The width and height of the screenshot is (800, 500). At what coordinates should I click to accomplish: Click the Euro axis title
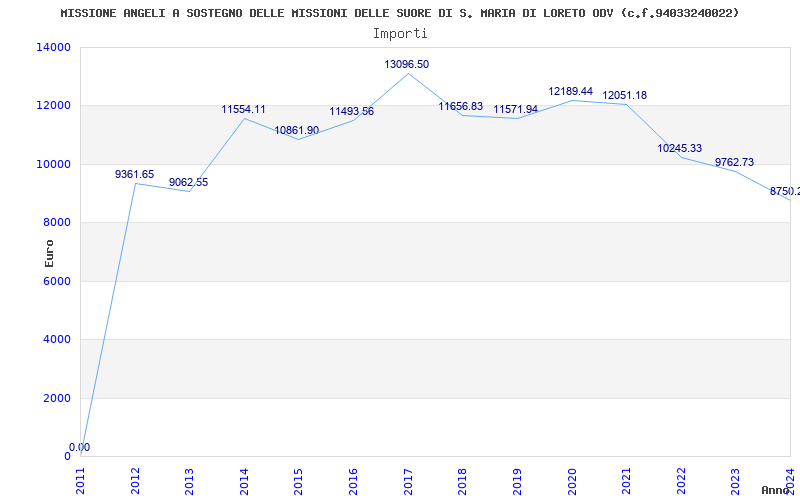(x=49, y=254)
